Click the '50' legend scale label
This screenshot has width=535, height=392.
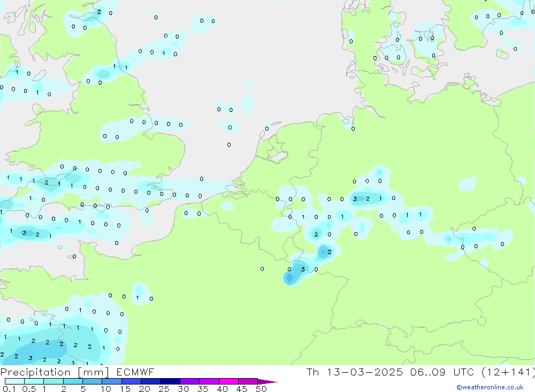point(261,389)
